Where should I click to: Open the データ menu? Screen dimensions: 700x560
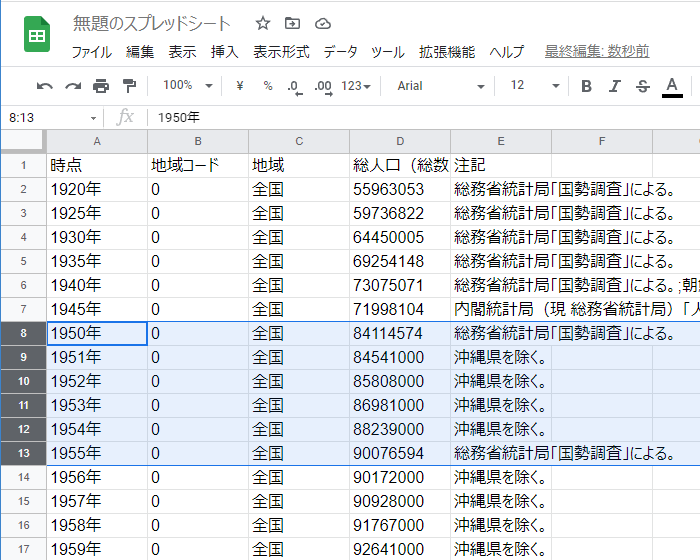coord(340,52)
